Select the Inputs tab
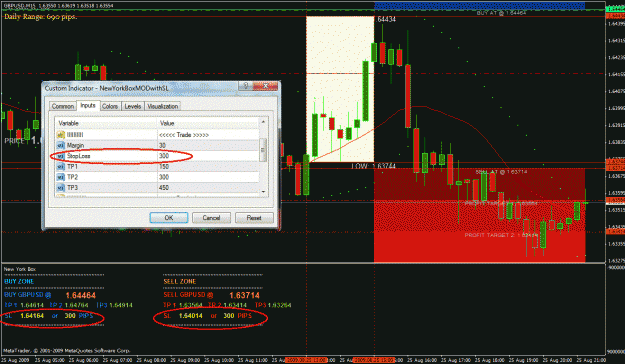This screenshot has height=364, width=625. (88, 105)
